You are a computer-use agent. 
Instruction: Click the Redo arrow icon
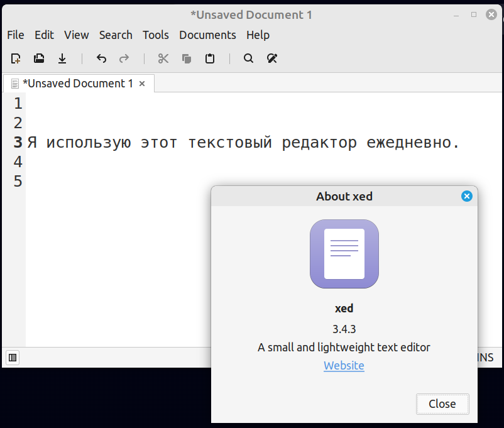pyautogui.click(x=124, y=58)
